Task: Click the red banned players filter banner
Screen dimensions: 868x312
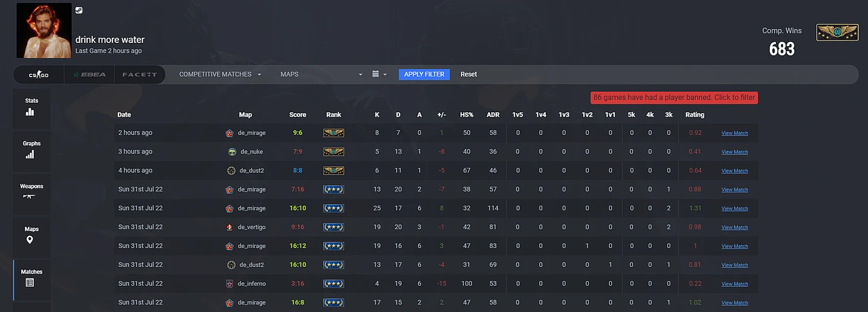Action: 674,97
